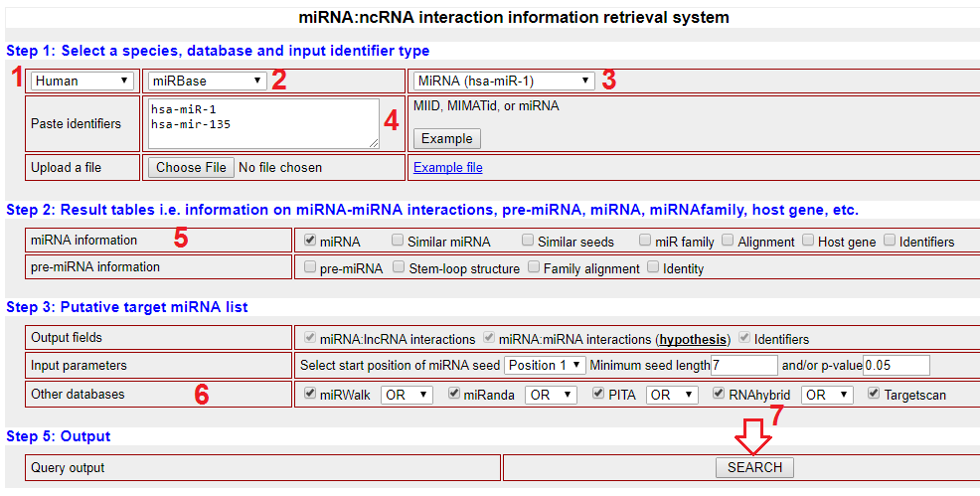Uncheck the miRNA checkbox

311,241
